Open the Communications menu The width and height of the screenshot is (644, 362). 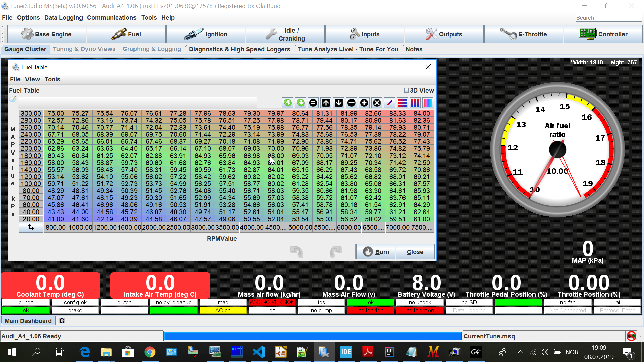coord(111,18)
